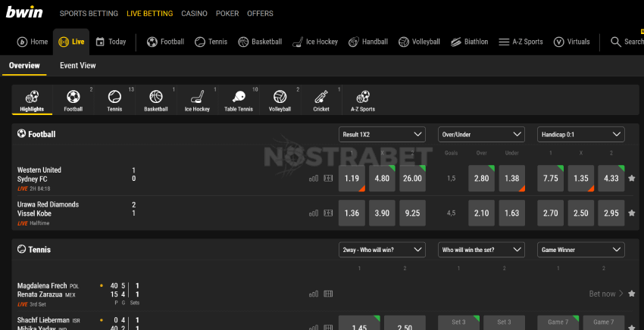644x330 pixels.
Task: Select the Cricket filter icon
Action: (x=321, y=101)
